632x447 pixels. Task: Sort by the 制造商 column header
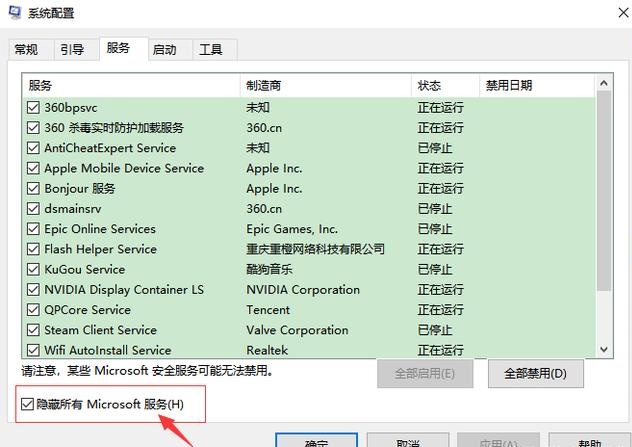326,85
